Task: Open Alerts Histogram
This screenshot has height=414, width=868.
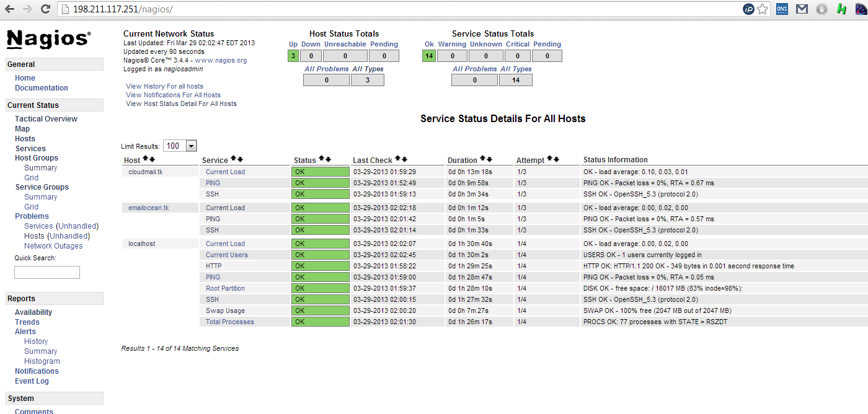Action: (42, 361)
